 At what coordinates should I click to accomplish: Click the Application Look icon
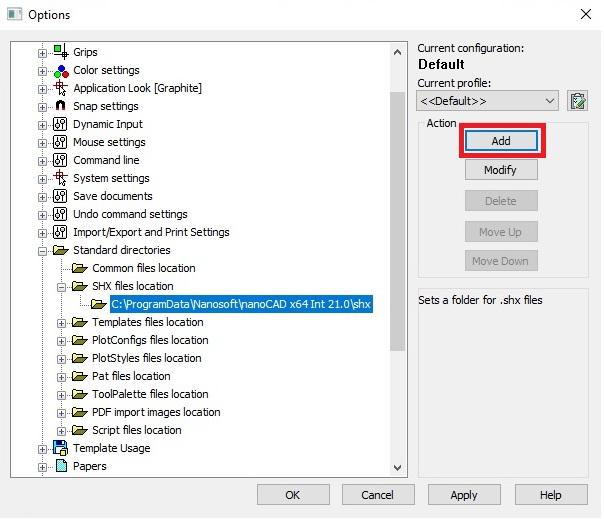click(59, 88)
